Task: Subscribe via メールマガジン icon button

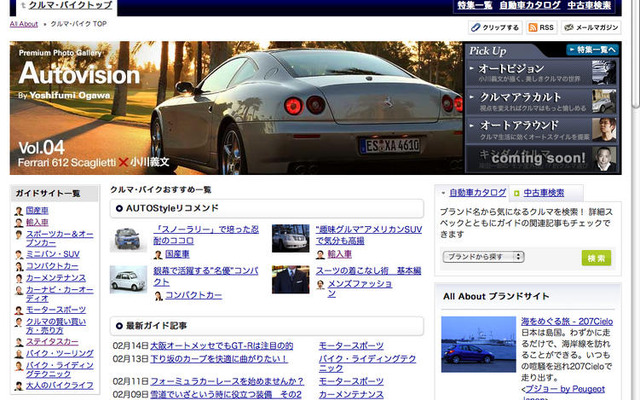Action: (x=591, y=27)
